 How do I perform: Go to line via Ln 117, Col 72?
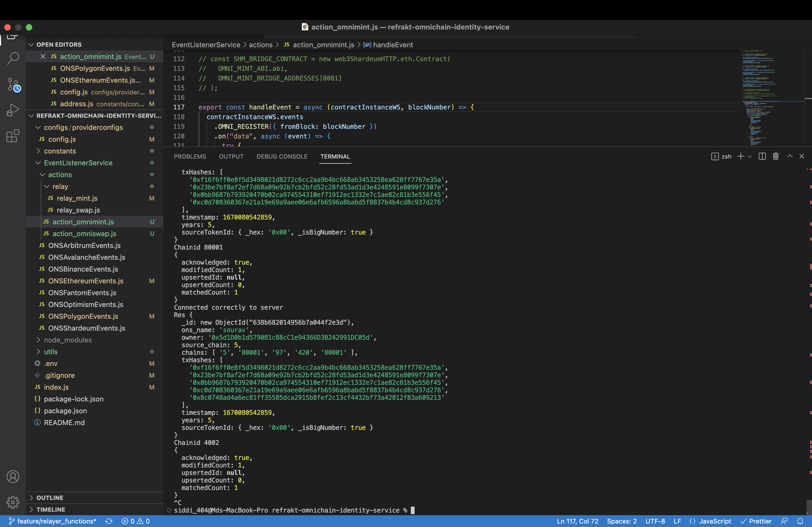pyautogui.click(x=577, y=521)
